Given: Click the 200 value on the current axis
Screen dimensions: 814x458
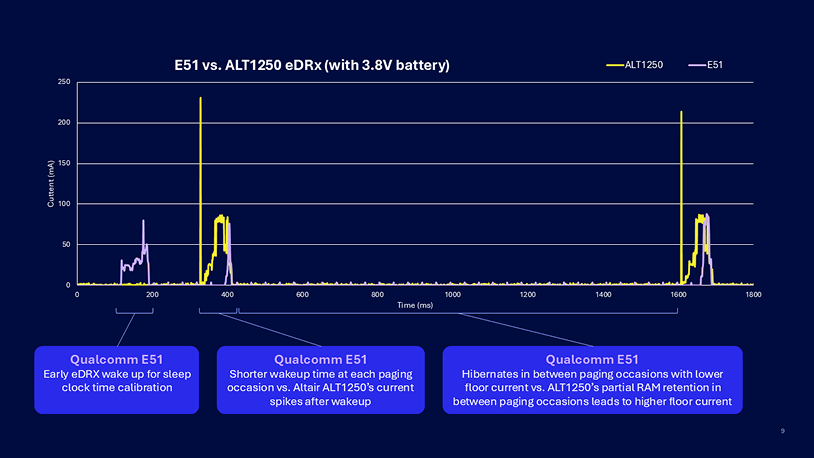Looking at the screenshot, I should coord(64,123).
